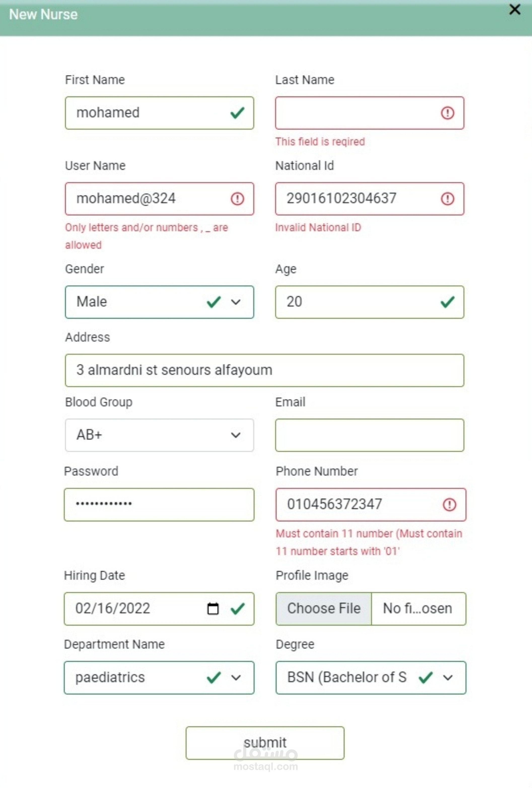Expand the Degree dropdown
The image size is (532, 788).
448,678
